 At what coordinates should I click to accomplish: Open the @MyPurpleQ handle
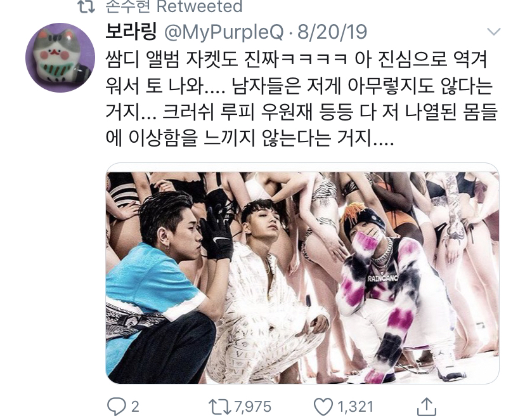coord(224,32)
